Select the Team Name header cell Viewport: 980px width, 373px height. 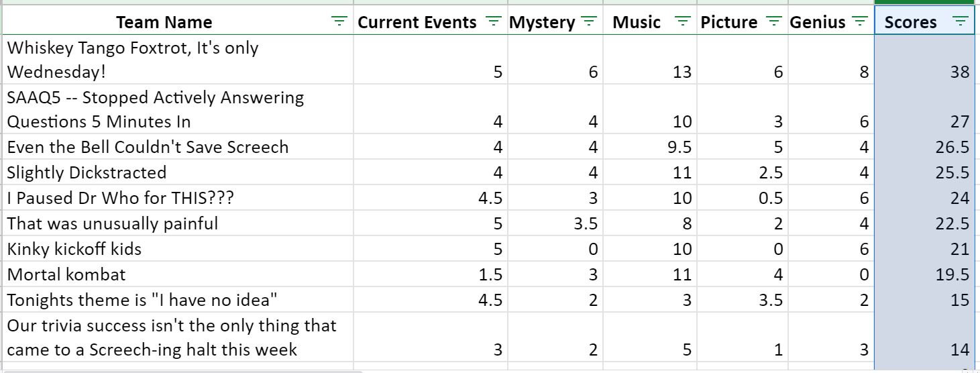(x=178, y=21)
